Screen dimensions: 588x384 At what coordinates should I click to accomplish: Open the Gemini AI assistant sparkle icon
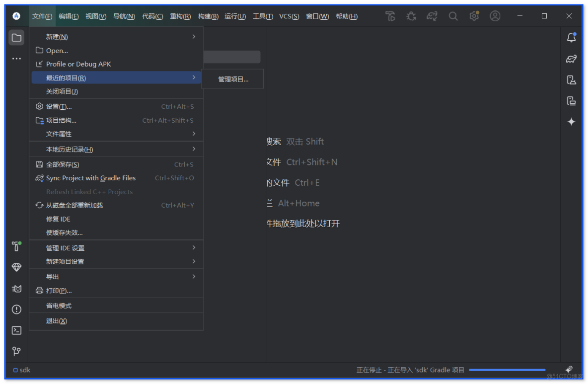(x=571, y=121)
